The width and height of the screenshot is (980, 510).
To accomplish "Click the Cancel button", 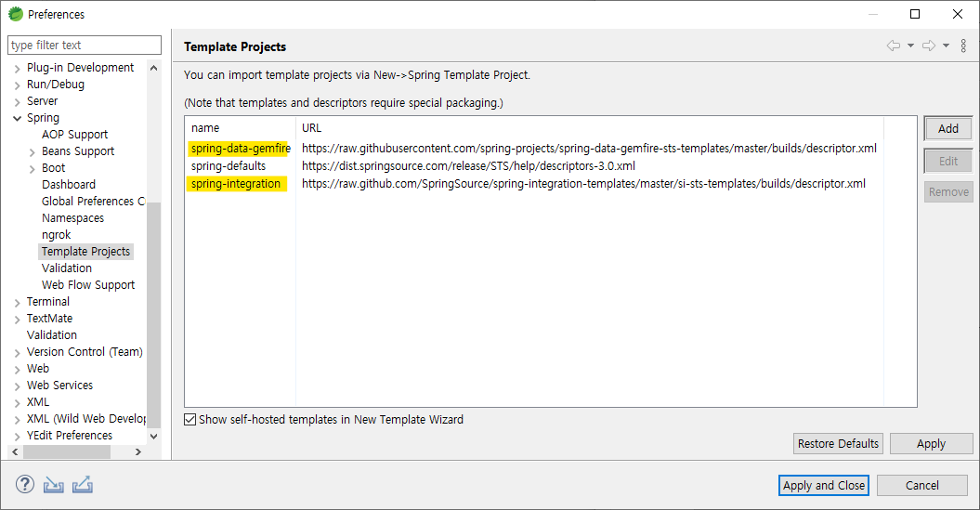I will point(921,486).
